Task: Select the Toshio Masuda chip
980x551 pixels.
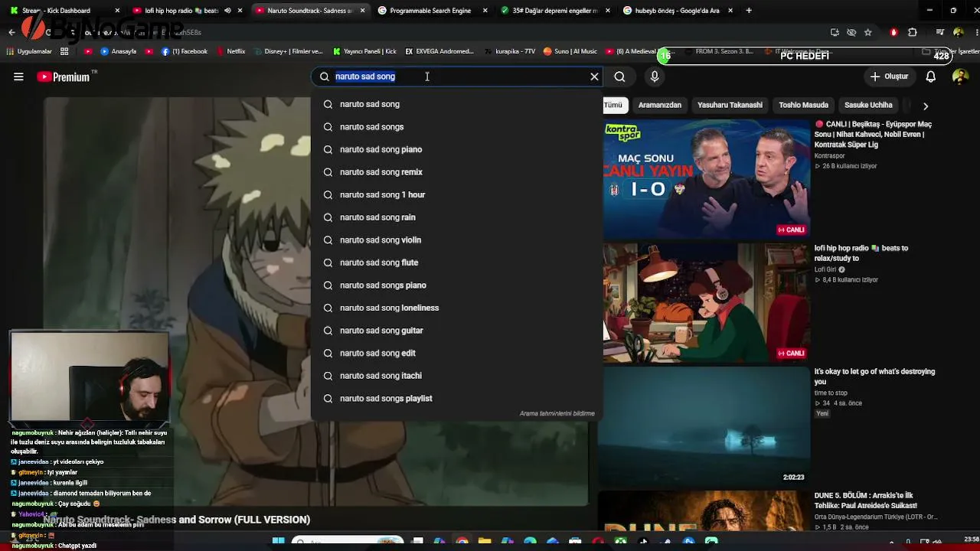Action: (803, 105)
